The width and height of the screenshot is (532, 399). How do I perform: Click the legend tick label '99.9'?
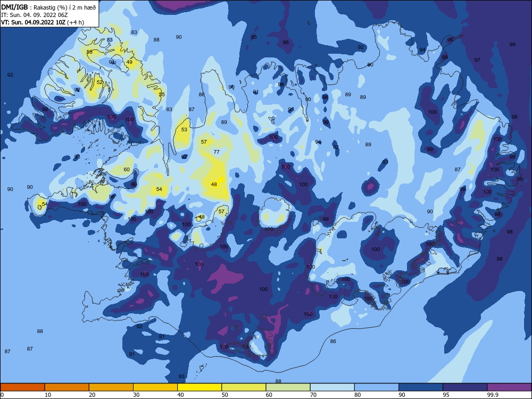pos(492,395)
